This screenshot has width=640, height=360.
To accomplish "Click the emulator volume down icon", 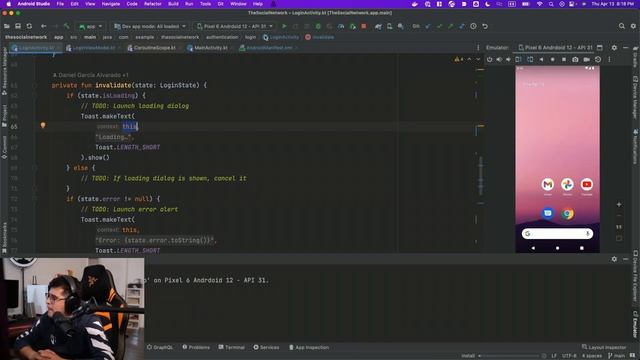I will tap(508, 59).
